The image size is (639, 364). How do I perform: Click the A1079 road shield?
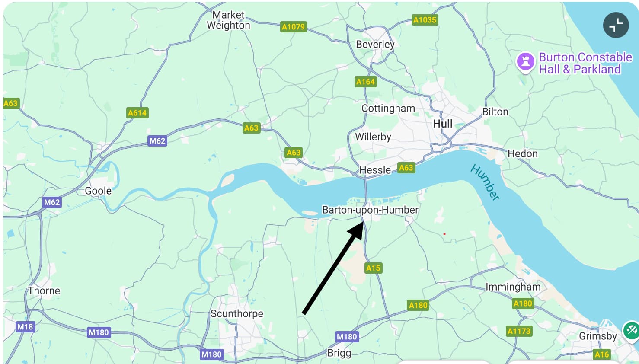[293, 27]
